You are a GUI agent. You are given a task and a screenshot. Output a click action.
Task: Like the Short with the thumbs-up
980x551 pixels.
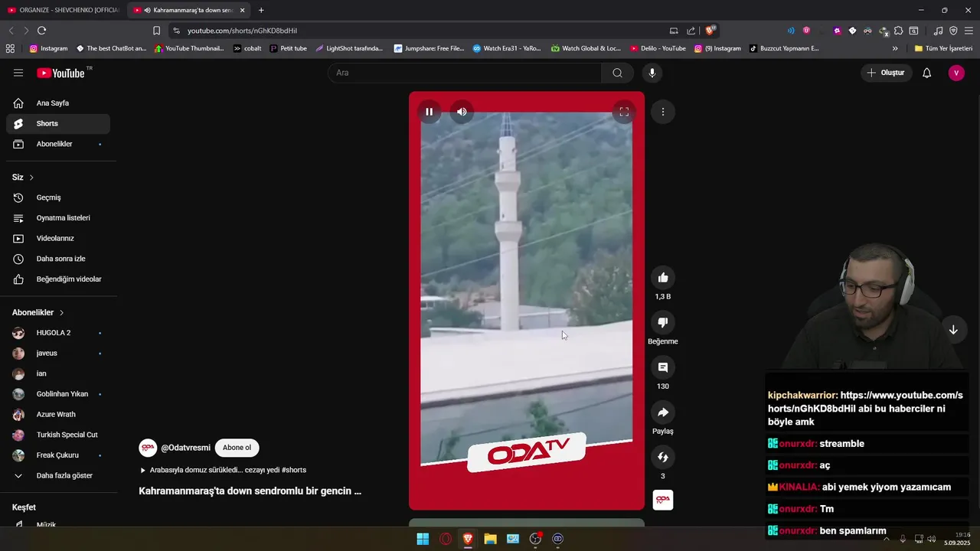[x=663, y=278]
